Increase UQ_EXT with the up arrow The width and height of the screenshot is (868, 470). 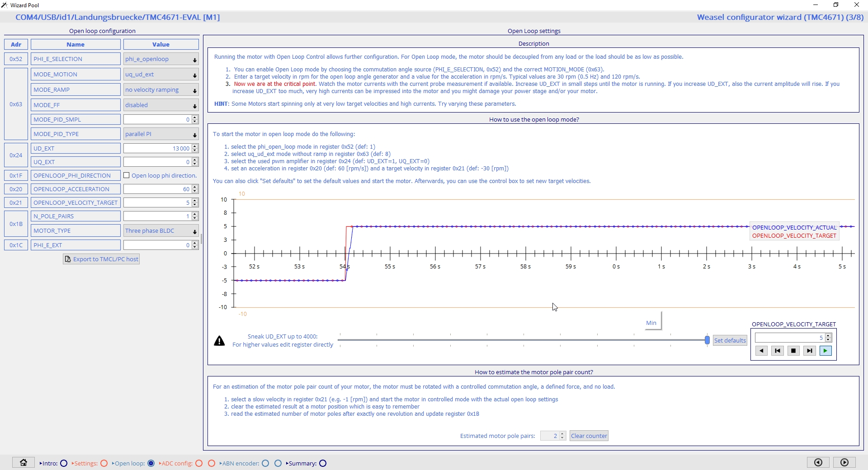pyautogui.click(x=195, y=160)
